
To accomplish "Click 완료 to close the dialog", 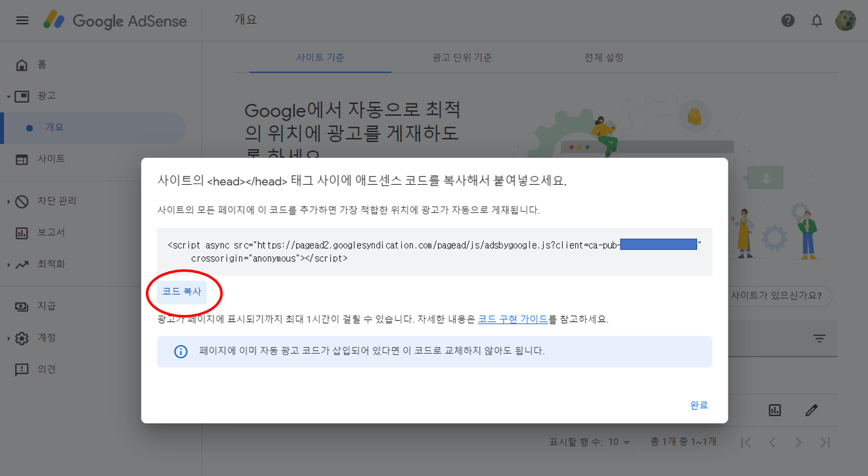I will pyautogui.click(x=699, y=405).
